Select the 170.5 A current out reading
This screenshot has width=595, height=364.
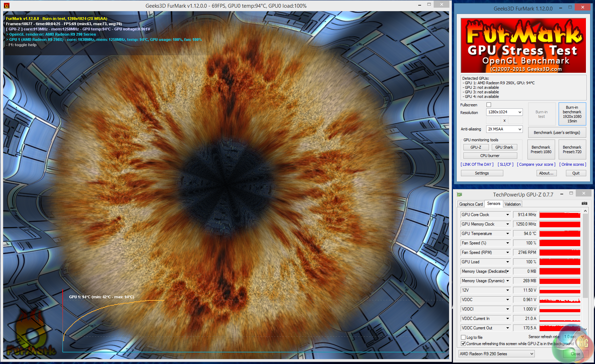point(525,328)
